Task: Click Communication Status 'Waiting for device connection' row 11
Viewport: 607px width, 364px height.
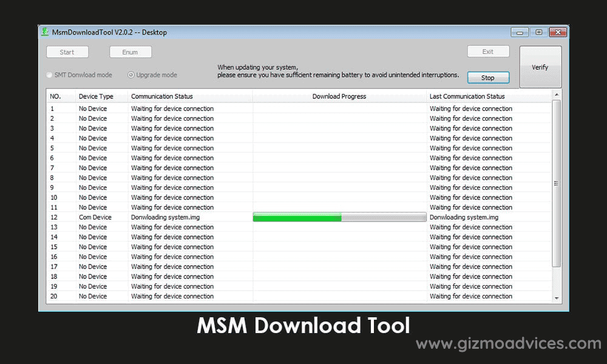Action: point(172,207)
